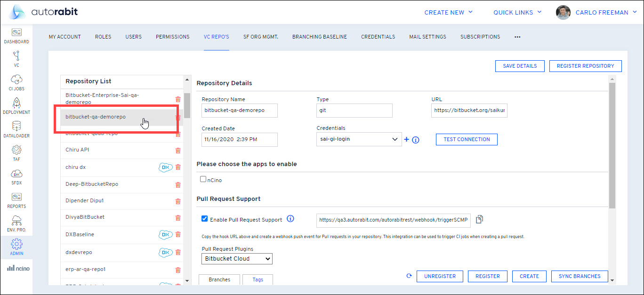Image resolution: width=644 pixels, height=295 pixels.
Task: Open the Create New menu
Action: (448, 13)
